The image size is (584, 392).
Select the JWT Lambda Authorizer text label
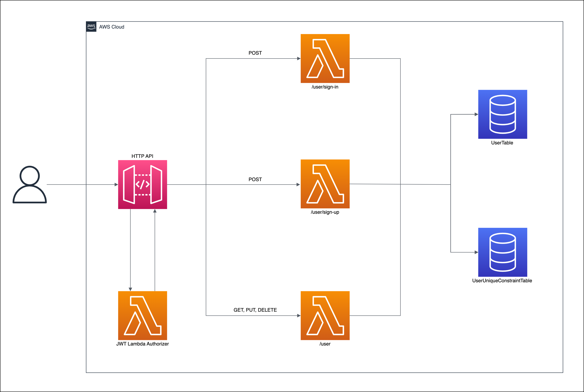pos(142,344)
